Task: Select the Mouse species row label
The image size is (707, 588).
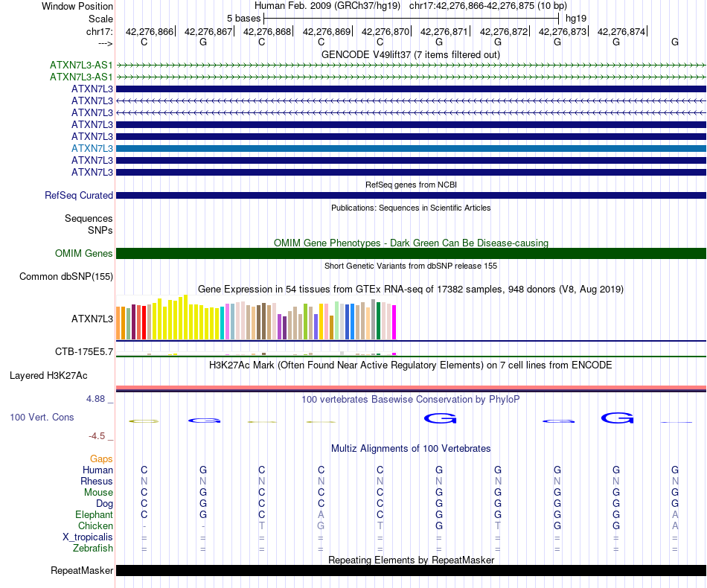Action: [98, 493]
